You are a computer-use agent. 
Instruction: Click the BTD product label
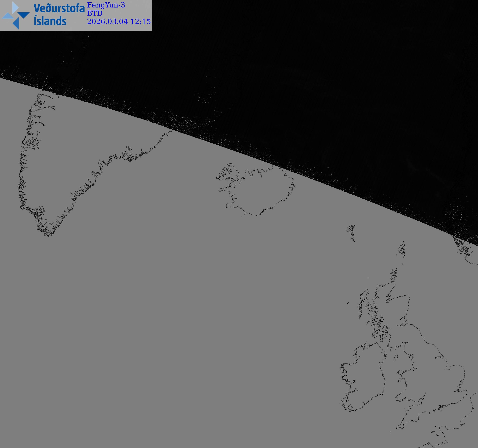[x=94, y=13]
